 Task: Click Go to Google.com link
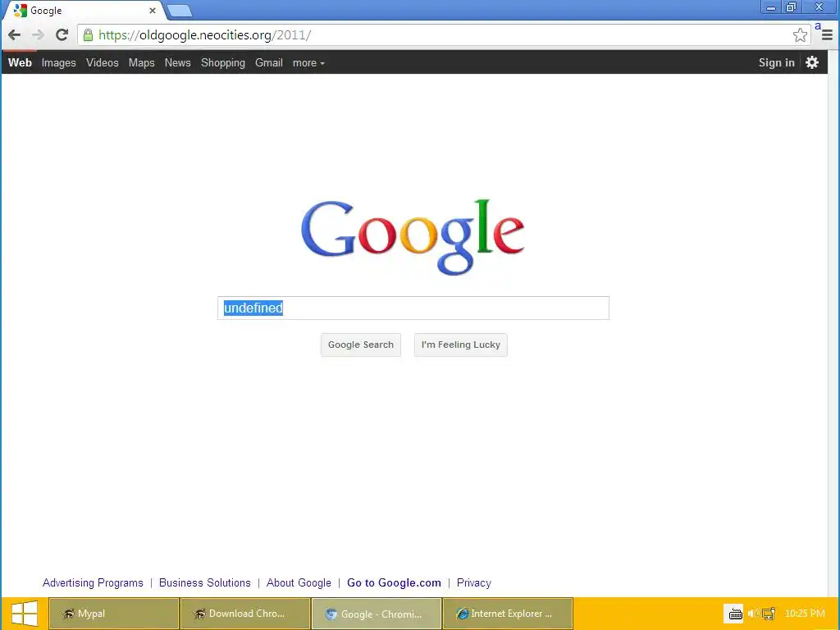[395, 583]
